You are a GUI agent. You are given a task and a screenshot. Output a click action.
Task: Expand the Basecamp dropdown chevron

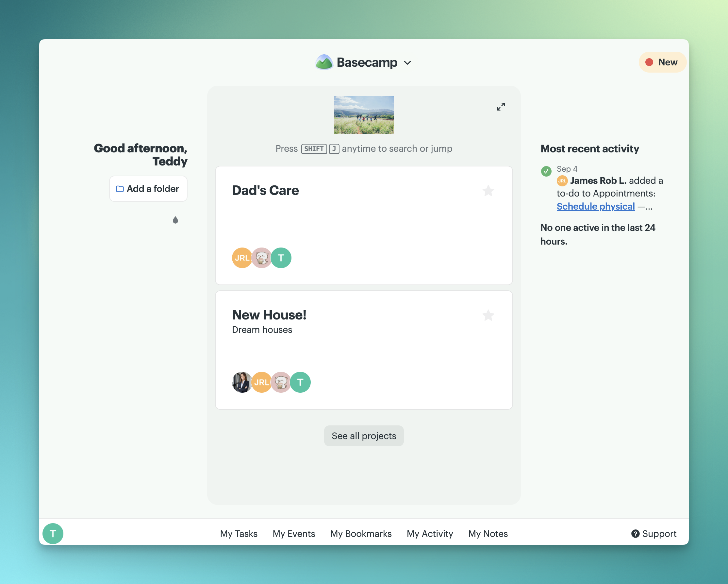click(x=407, y=63)
